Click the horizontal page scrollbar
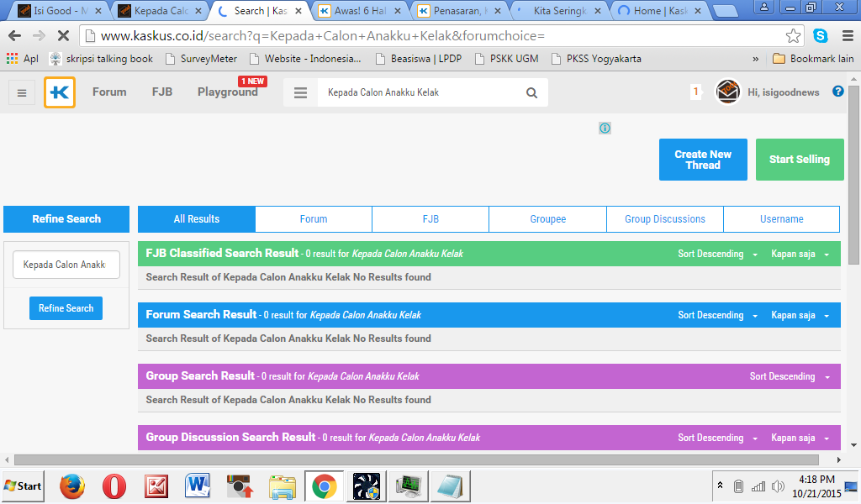This screenshot has height=504, width=861. point(416,459)
